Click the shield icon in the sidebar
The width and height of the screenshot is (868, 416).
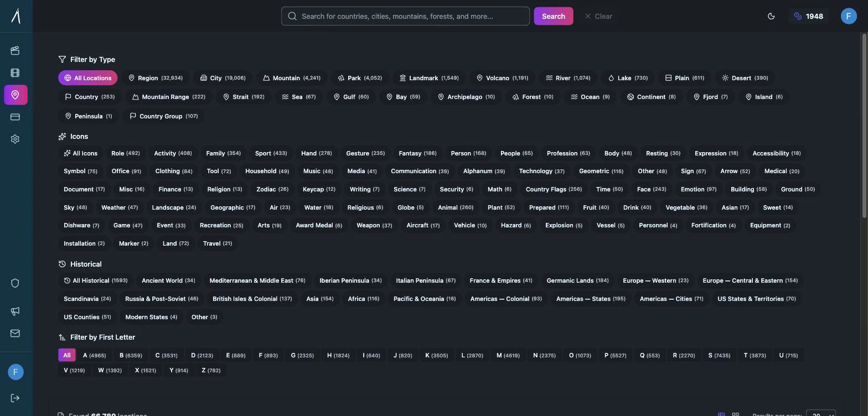(x=15, y=283)
